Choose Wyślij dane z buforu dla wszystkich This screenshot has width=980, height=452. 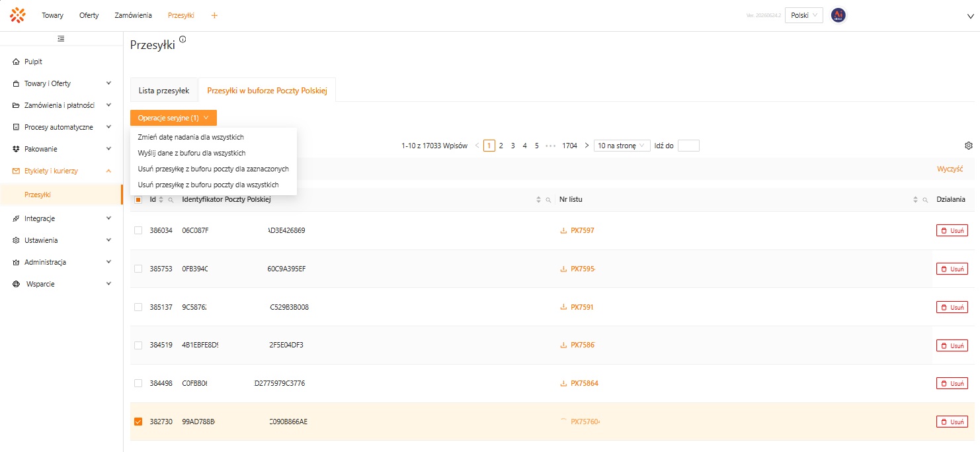tap(214, 153)
